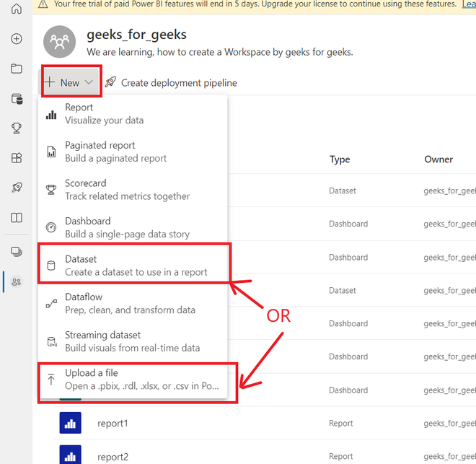476x464 pixels.
Task: Click the chevron on the New button
Action: (x=89, y=82)
